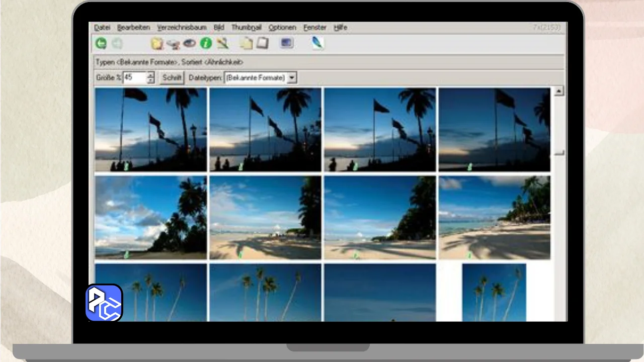Decrease Größe % with the down arrow
644x362 pixels.
150,80
